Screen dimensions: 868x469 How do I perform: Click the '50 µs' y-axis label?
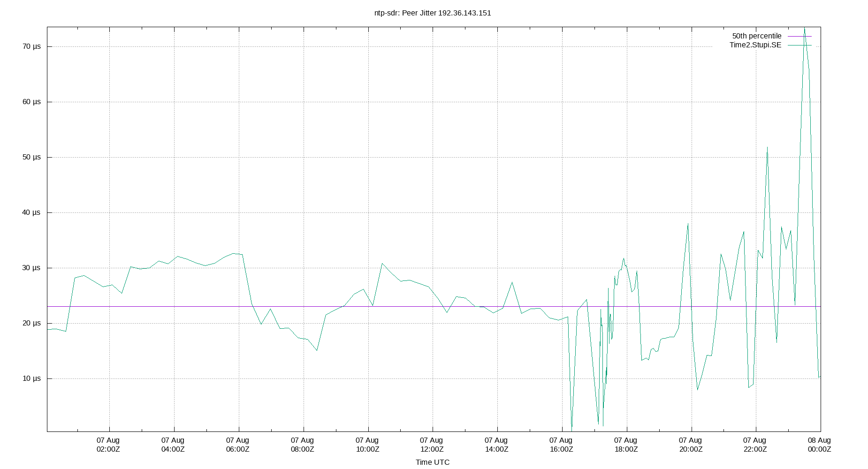pos(31,157)
